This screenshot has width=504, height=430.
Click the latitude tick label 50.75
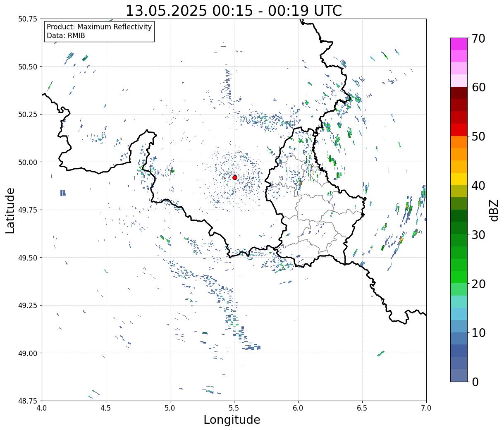point(28,19)
